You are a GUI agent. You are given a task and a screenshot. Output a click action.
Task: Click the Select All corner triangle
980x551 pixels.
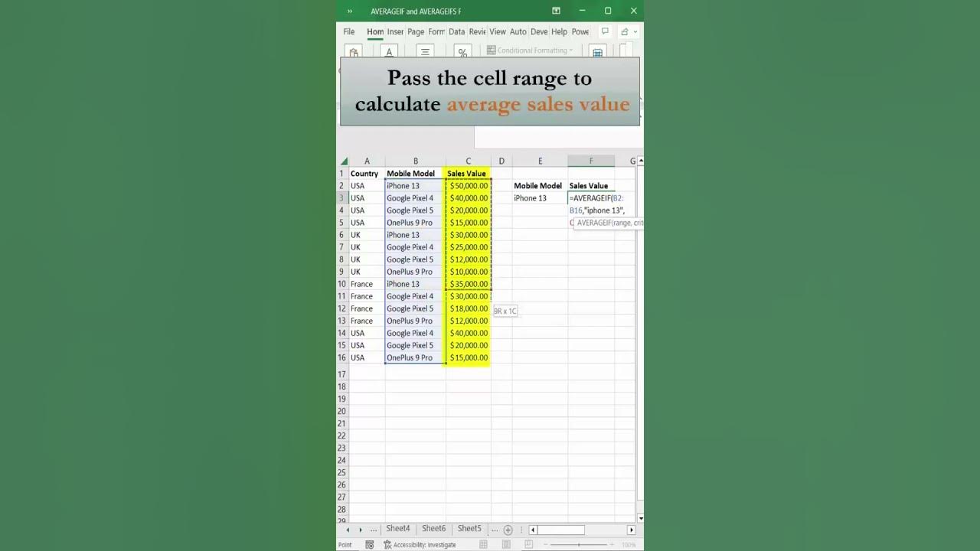pos(344,161)
